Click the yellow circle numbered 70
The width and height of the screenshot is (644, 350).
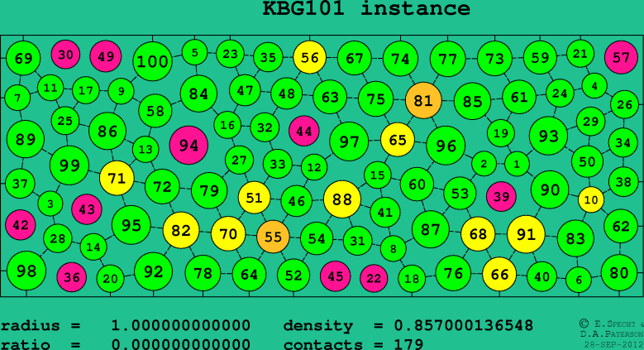[228, 233]
